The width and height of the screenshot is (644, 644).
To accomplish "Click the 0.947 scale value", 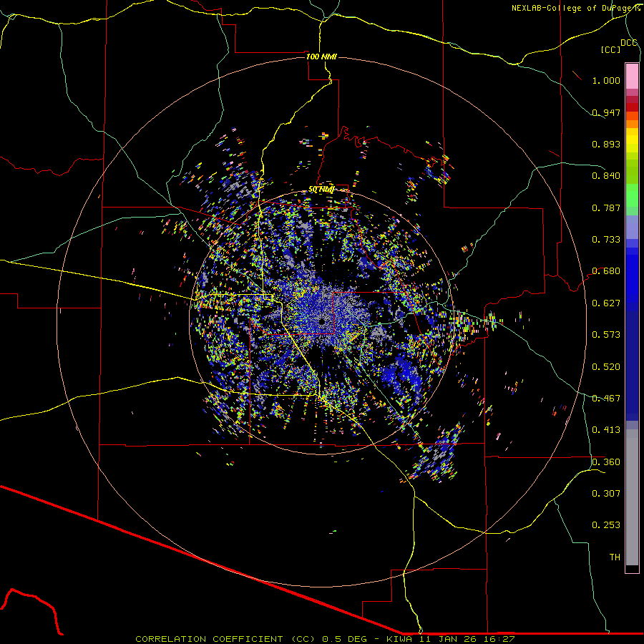I will pyautogui.click(x=606, y=112).
